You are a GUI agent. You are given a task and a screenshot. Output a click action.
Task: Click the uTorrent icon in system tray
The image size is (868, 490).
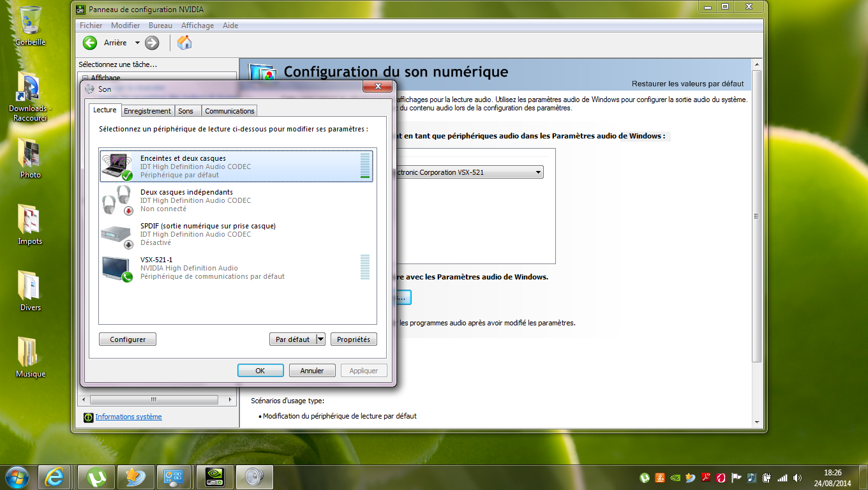point(645,477)
